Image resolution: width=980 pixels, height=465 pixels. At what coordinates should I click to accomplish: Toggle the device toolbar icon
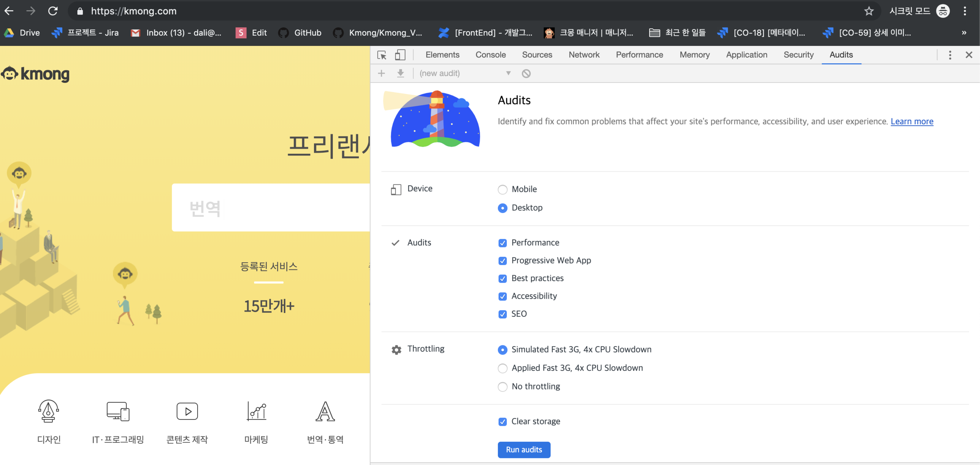pos(400,55)
